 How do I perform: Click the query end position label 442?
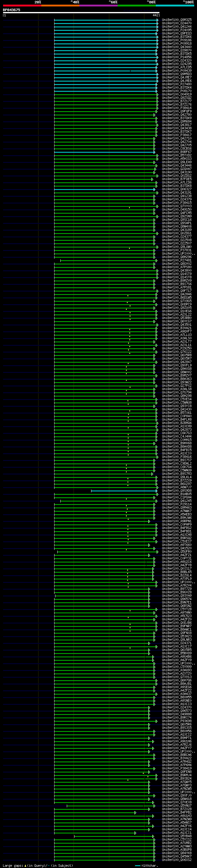155,15
